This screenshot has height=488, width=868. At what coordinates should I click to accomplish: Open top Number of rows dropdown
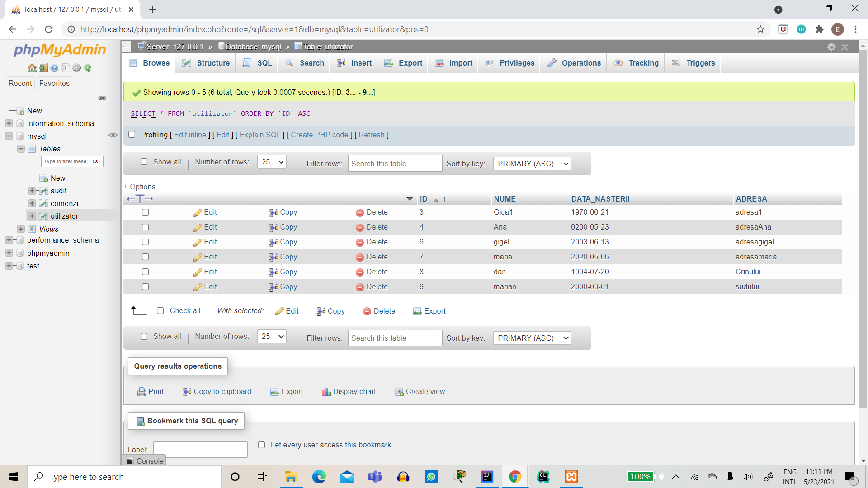point(272,162)
